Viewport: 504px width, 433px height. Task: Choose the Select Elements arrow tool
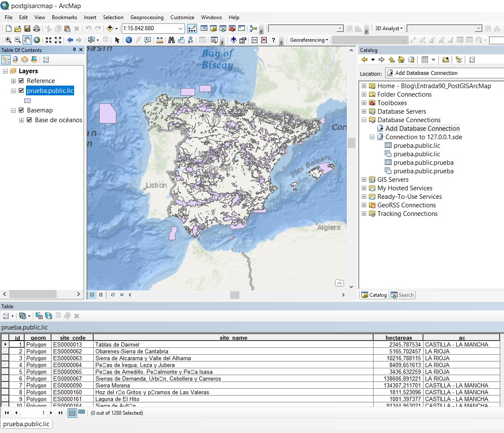(117, 40)
